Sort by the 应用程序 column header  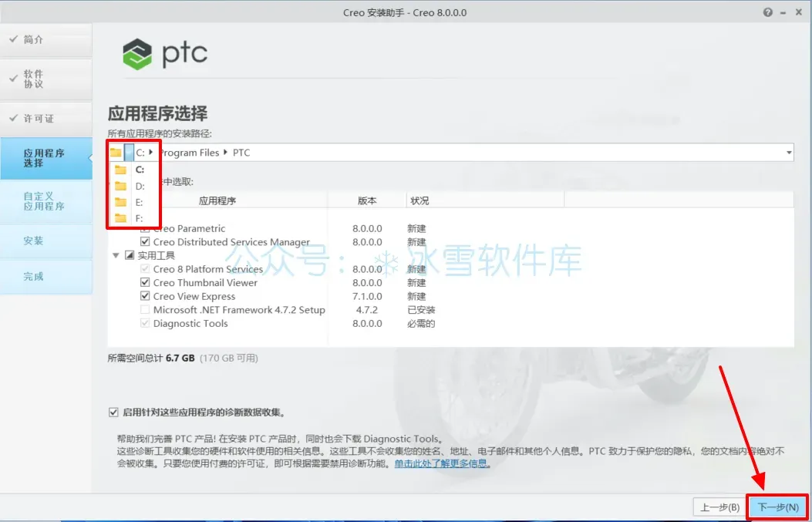[x=217, y=200]
